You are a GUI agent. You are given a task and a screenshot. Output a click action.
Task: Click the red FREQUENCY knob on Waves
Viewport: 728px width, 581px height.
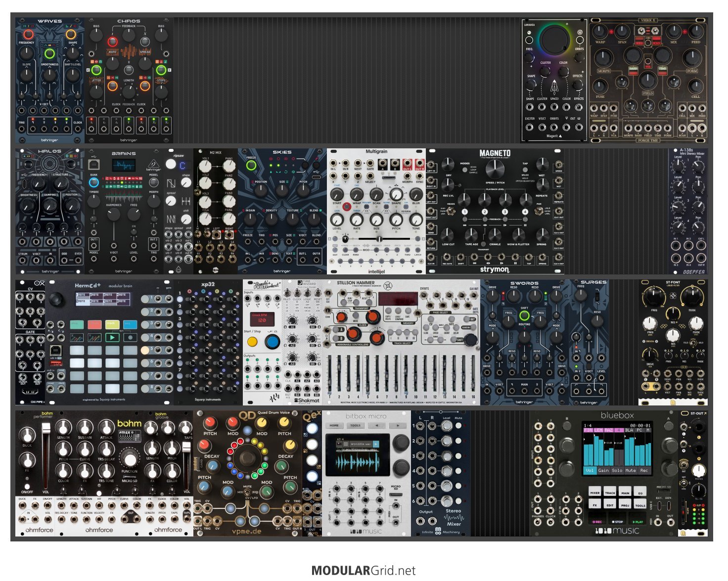tap(28, 34)
